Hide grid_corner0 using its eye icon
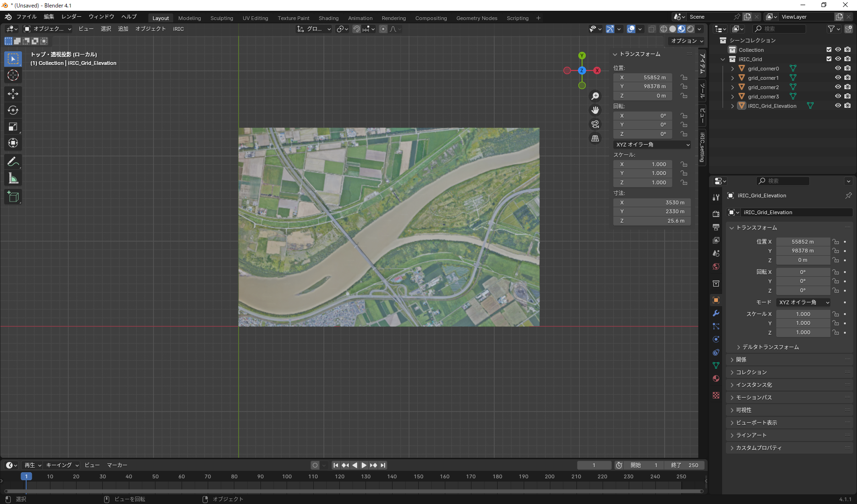The height and width of the screenshot is (504, 857). (838, 69)
